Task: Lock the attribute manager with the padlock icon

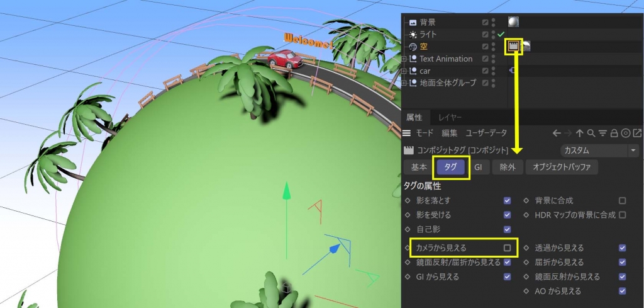Action: [x=614, y=134]
